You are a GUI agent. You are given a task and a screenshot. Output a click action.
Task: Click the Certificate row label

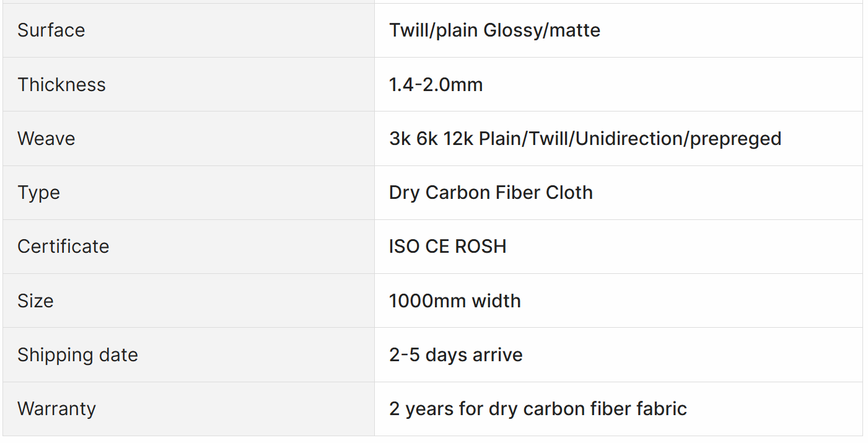tap(63, 247)
